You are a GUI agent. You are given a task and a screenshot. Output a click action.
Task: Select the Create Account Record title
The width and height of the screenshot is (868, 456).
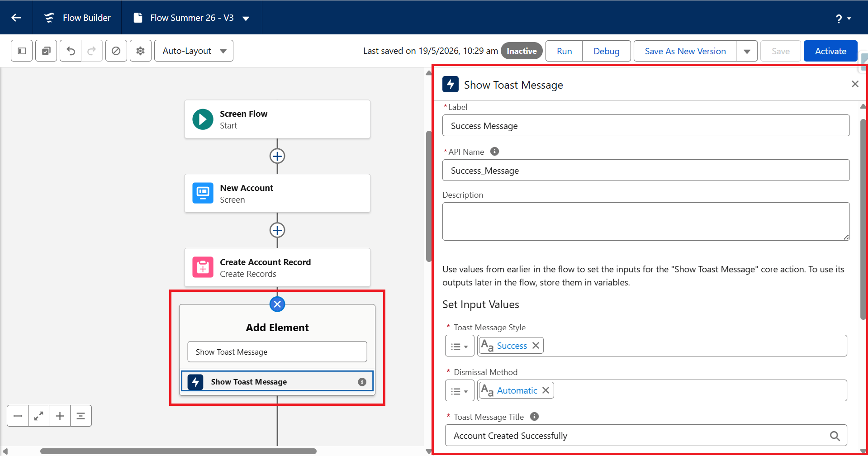point(266,262)
